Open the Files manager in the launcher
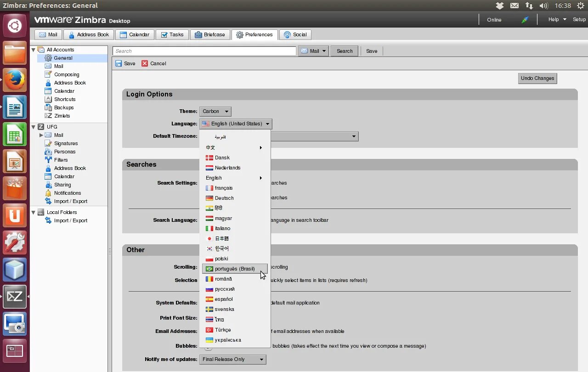Viewport: 588px width, 372px height. pyautogui.click(x=15, y=53)
